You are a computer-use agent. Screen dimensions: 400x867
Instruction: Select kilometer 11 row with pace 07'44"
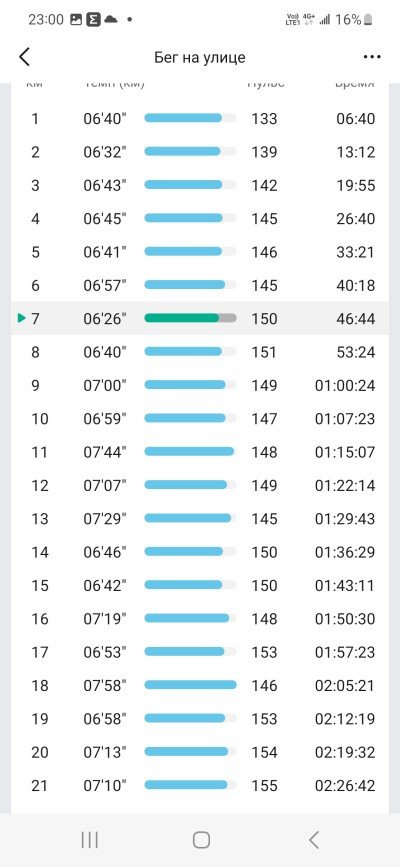(x=200, y=452)
